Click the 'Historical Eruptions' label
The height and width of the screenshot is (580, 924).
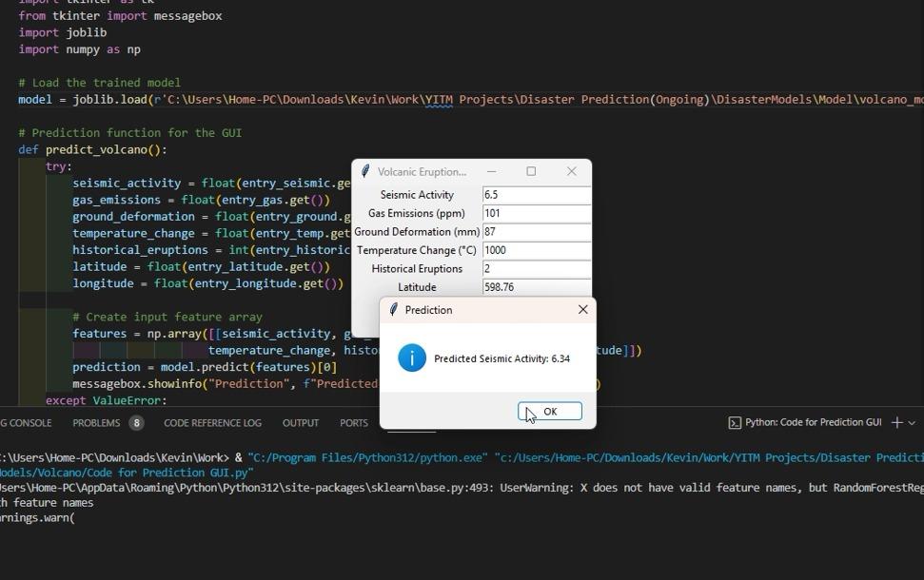point(417,268)
